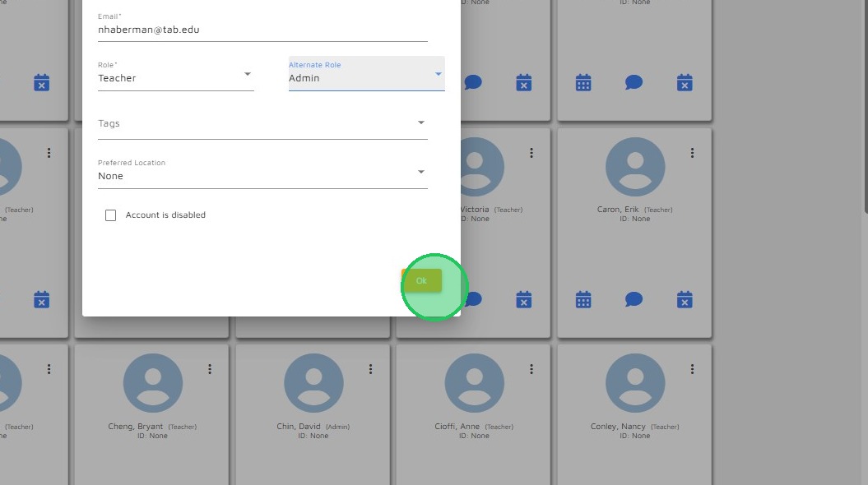The width and height of the screenshot is (868, 485).
Task: Open the Preferred Location dropdown
Action: pyautogui.click(x=262, y=172)
